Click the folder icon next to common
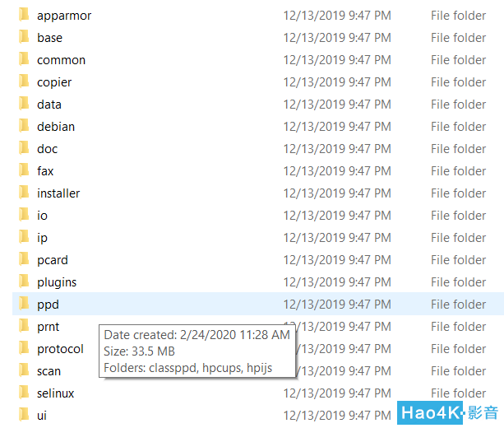 click(24, 59)
